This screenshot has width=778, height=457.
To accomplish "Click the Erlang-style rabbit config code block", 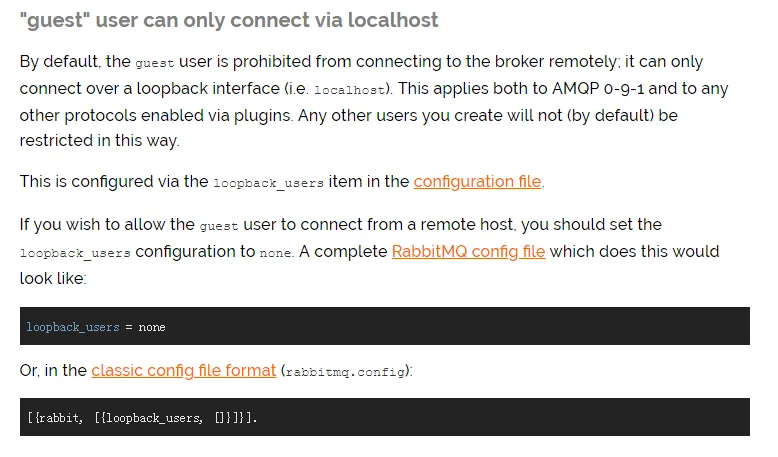I will (x=384, y=417).
